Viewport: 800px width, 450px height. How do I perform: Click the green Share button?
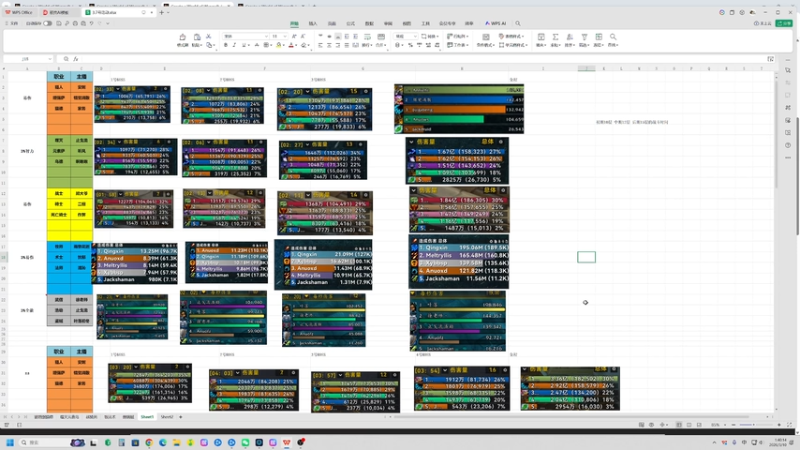(784, 23)
